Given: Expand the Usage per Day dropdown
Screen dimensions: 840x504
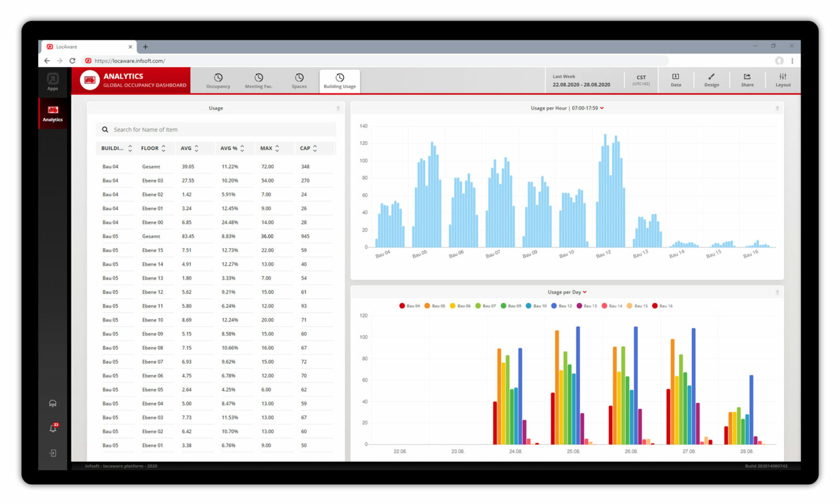Looking at the screenshot, I should (x=584, y=291).
